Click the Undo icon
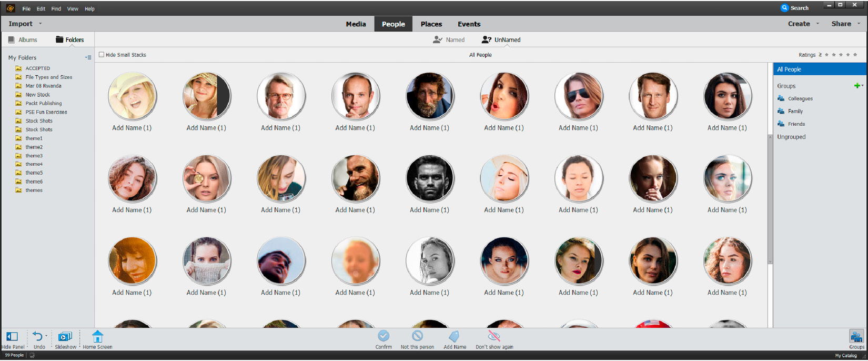The height and width of the screenshot is (361, 868). (37, 336)
